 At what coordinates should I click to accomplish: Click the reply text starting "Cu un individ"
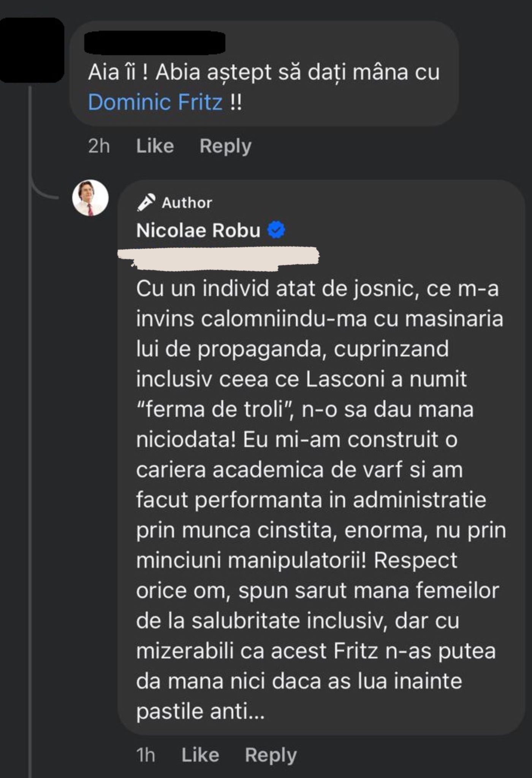317,289
